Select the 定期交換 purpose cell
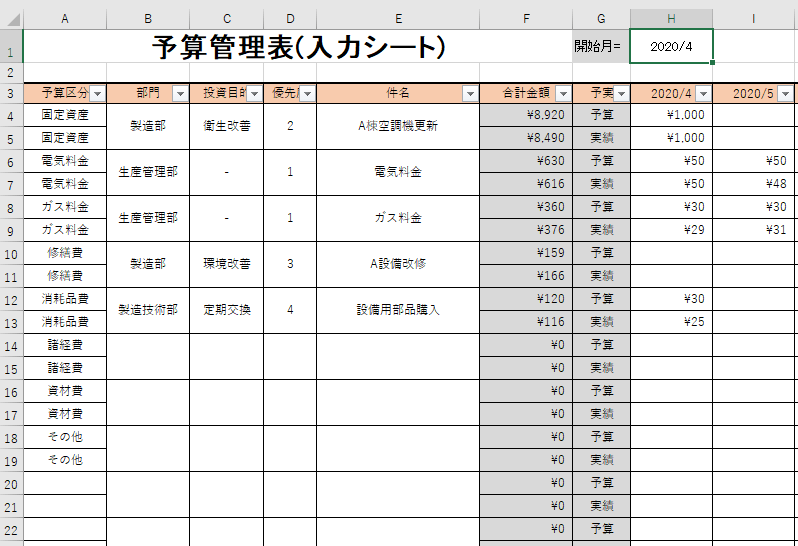The height and width of the screenshot is (546, 798). (226, 310)
